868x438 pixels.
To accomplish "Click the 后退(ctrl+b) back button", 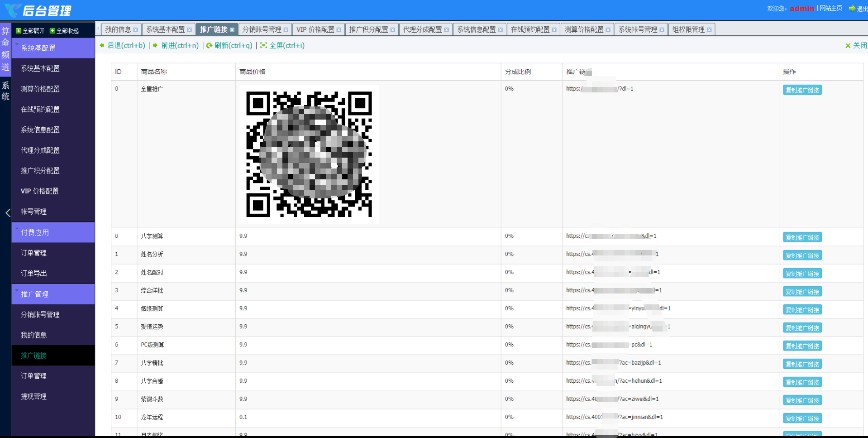I will pos(122,45).
